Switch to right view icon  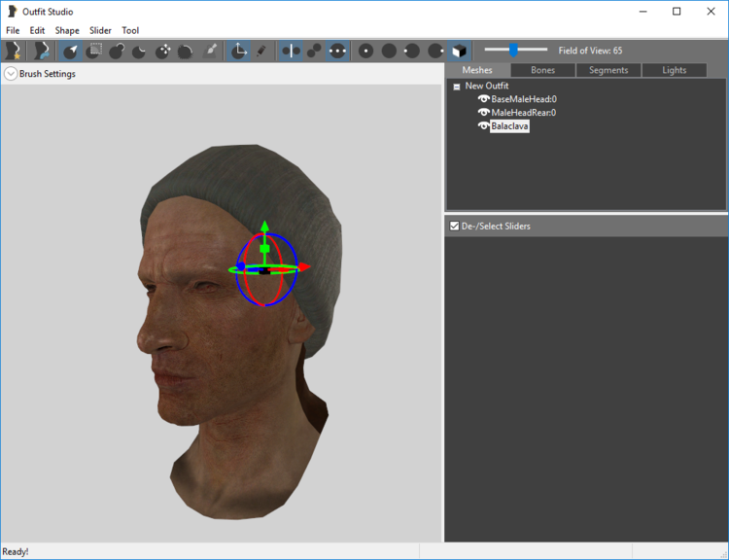(x=435, y=51)
